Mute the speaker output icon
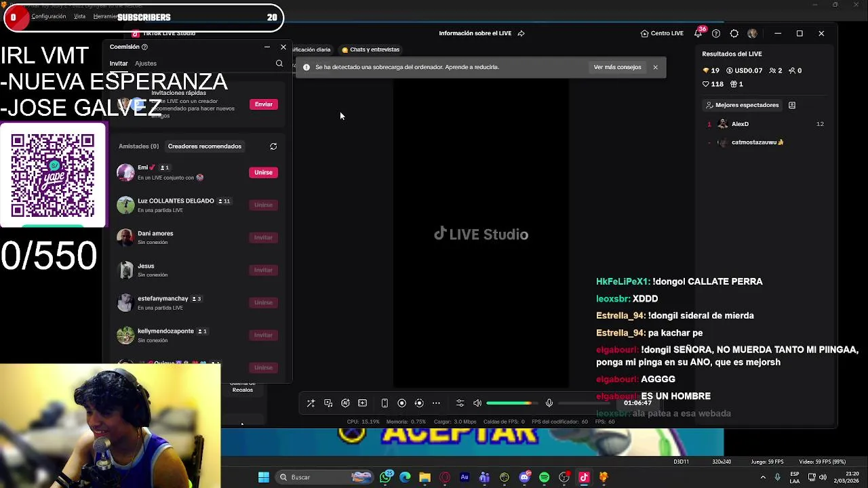Screen dimensions: 868x488 [x=477, y=403]
